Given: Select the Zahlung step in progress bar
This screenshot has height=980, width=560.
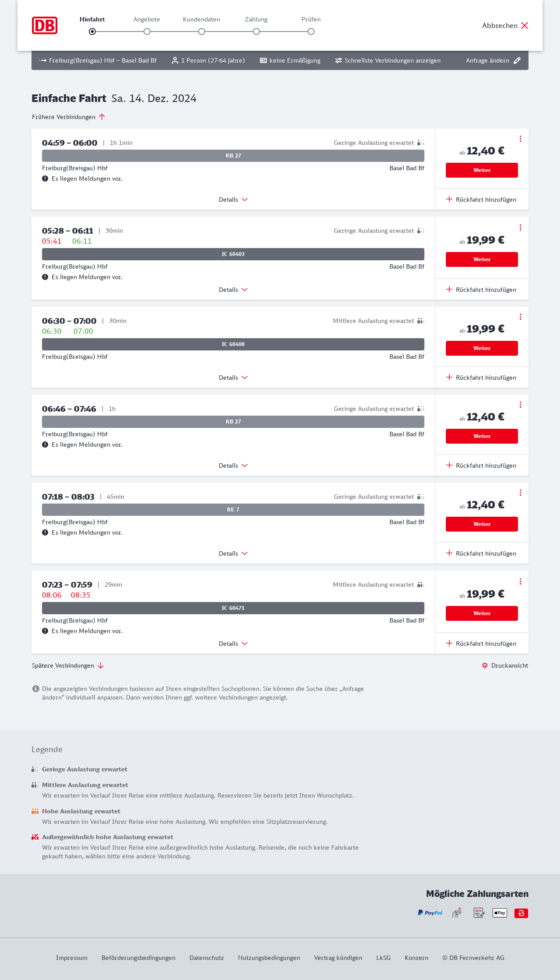Looking at the screenshot, I should 256,31.
